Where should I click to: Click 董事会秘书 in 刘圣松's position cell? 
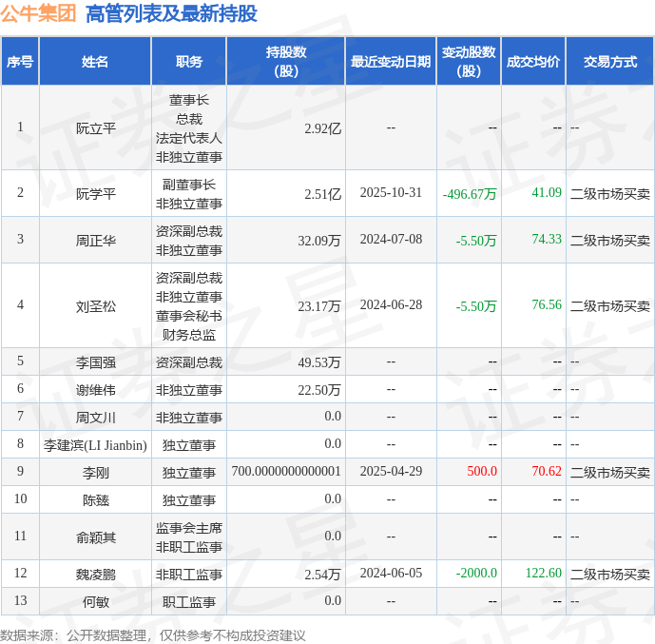click(x=189, y=316)
